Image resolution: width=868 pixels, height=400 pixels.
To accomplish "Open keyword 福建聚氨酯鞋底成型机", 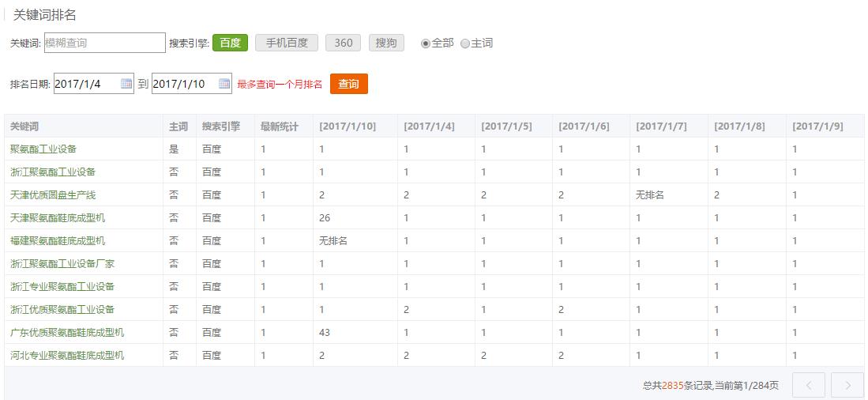I will (58, 241).
